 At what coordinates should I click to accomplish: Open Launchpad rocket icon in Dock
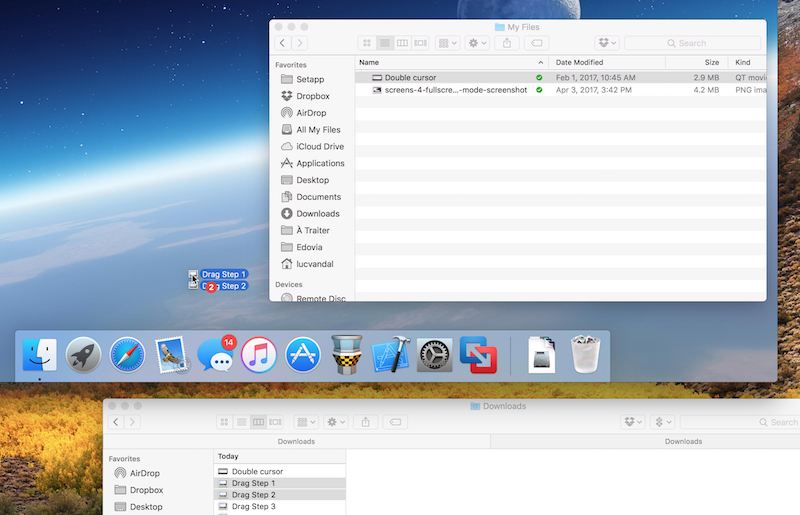[83, 355]
